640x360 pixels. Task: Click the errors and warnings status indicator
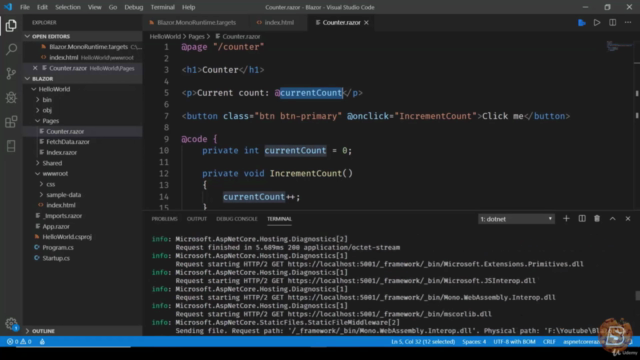19,342
